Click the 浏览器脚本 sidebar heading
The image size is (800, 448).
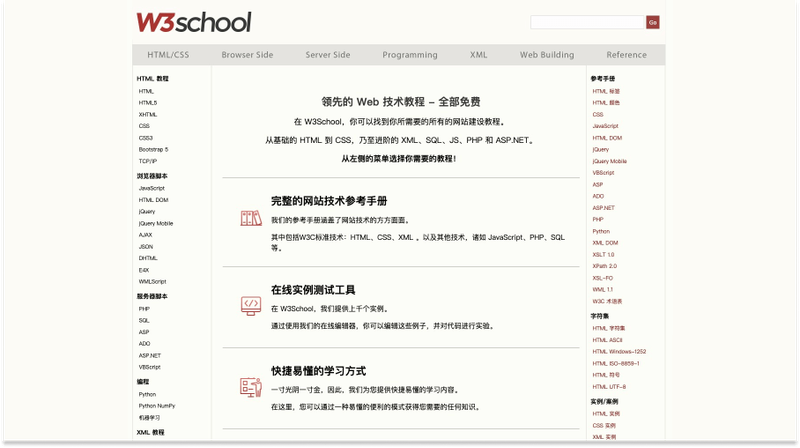click(152, 176)
